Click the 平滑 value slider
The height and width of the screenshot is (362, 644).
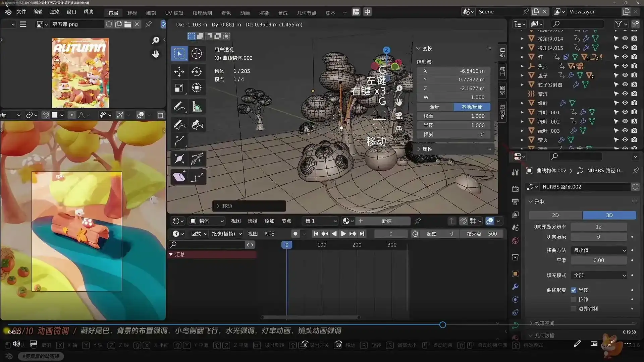(x=599, y=260)
